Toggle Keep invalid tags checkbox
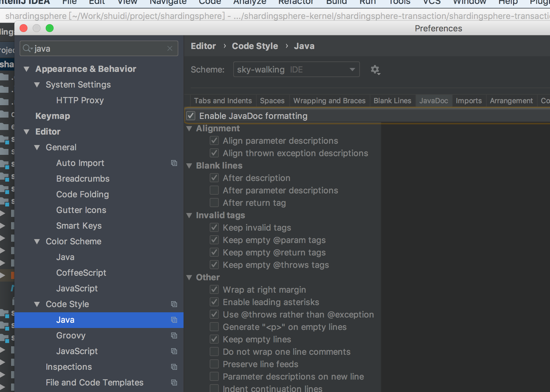Screen dimensions: 550x392 coord(214,228)
